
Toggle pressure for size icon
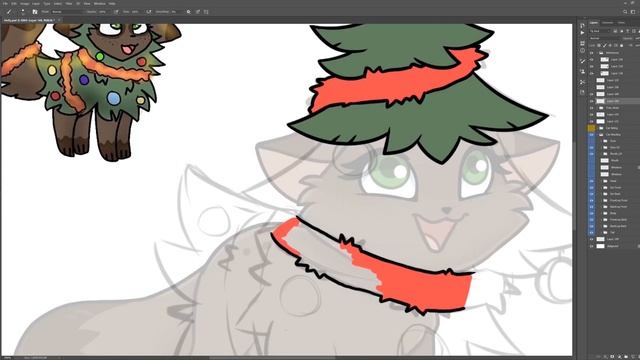pyautogui.click(x=198, y=12)
